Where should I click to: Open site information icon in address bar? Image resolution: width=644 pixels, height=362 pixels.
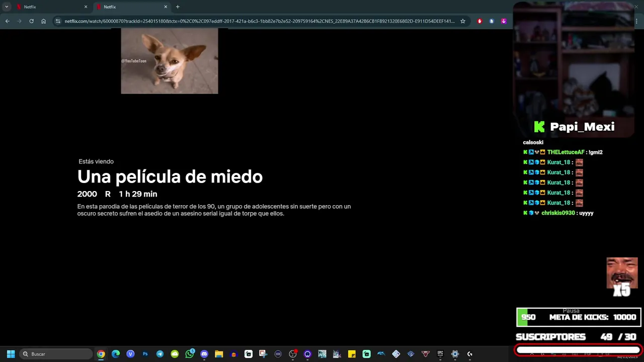click(58, 21)
